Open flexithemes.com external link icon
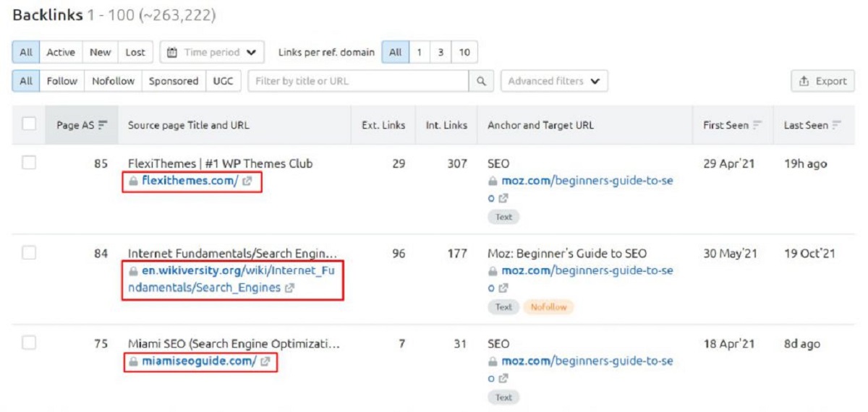The width and height of the screenshot is (868, 412). coord(247,181)
